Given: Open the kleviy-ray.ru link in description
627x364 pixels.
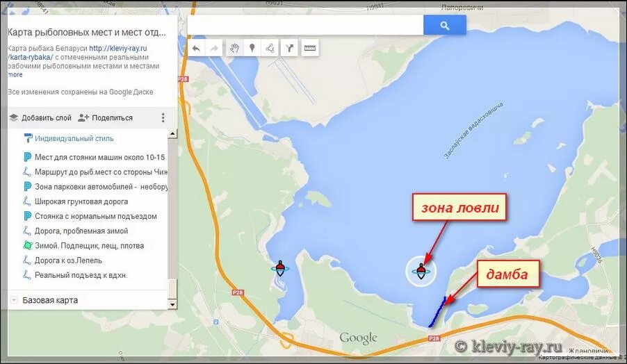Looking at the screenshot, I should pos(117,49).
